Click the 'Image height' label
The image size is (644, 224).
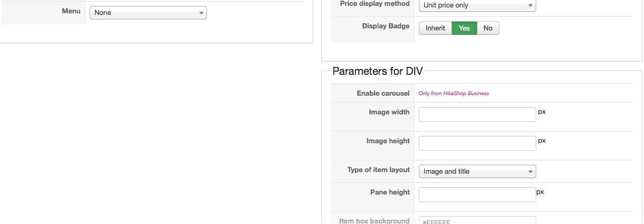click(x=388, y=141)
